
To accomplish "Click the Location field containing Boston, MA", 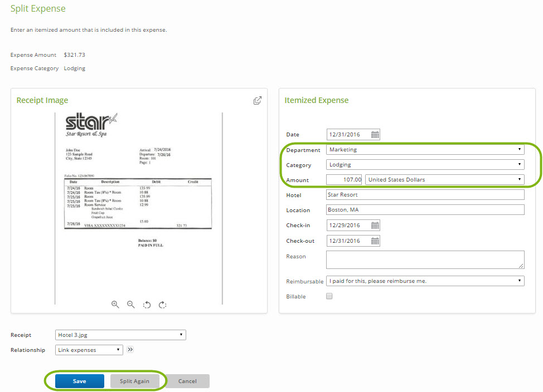I will [x=425, y=210].
